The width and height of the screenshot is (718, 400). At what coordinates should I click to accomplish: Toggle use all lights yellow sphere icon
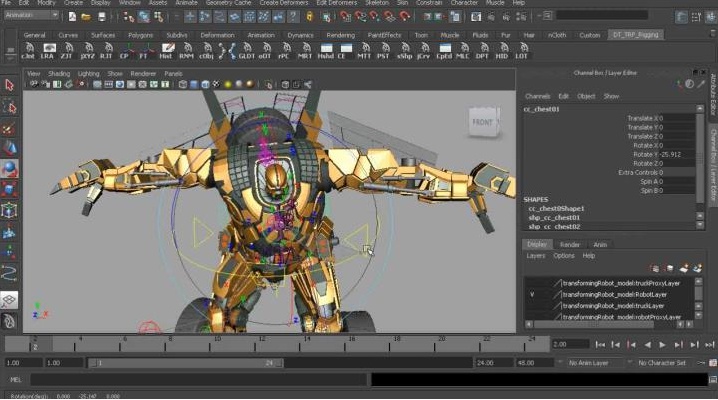228,84
